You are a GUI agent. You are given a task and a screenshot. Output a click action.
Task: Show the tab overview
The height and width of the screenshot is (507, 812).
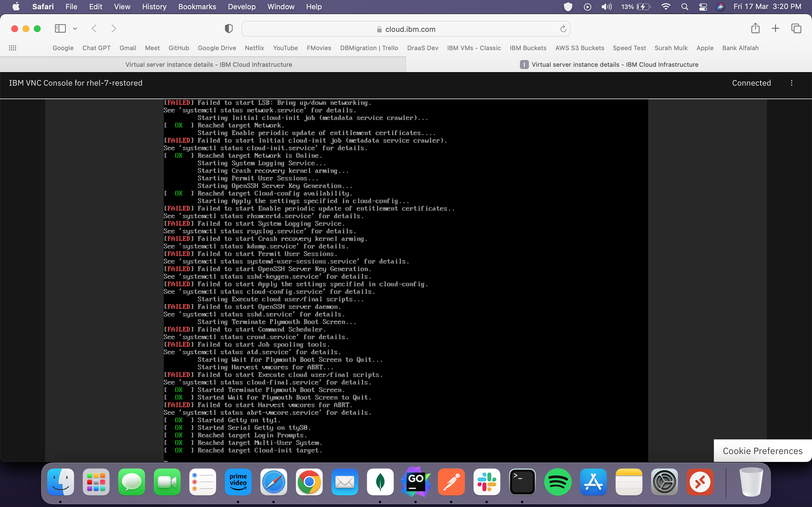796,28
